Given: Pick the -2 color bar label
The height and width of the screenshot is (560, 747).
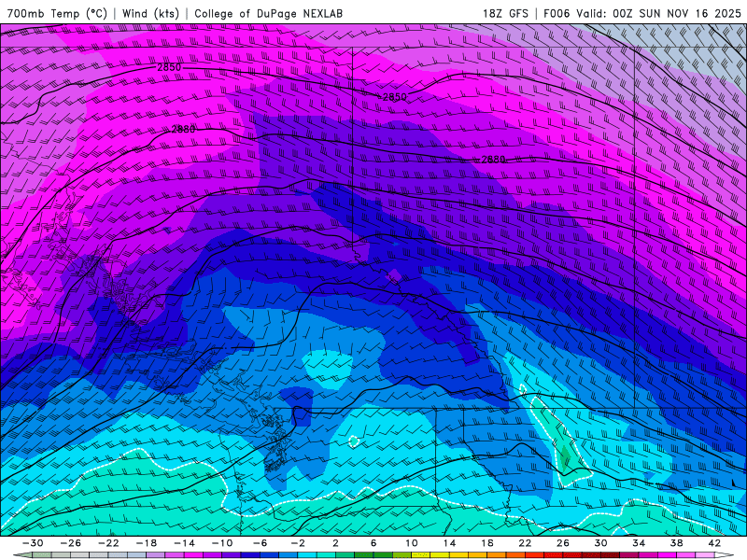Looking at the screenshot, I should pyautogui.click(x=297, y=543).
